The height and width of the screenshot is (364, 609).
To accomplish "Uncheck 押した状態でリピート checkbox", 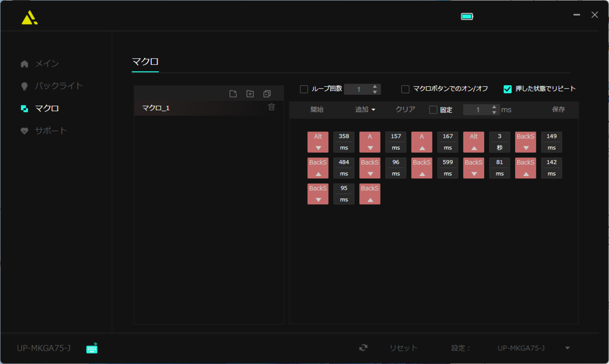I will [x=507, y=89].
